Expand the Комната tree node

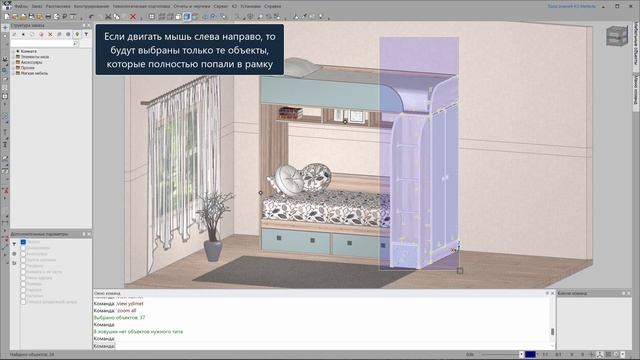click(13, 51)
